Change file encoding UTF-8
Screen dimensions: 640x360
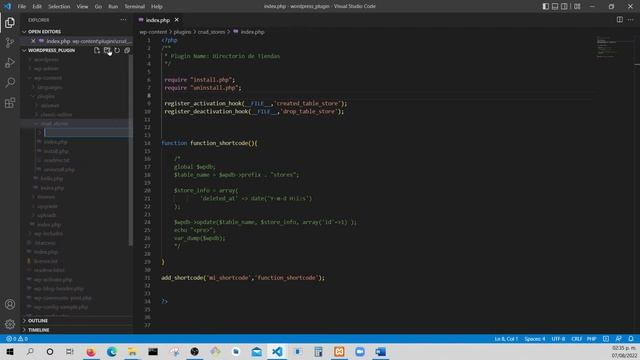558,339
